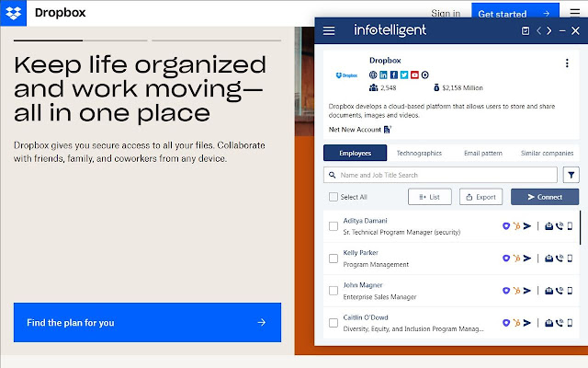This screenshot has width=588, height=368.
Task: Reveal mobile number for Caitlin O'Dowd
Action: click(570, 323)
